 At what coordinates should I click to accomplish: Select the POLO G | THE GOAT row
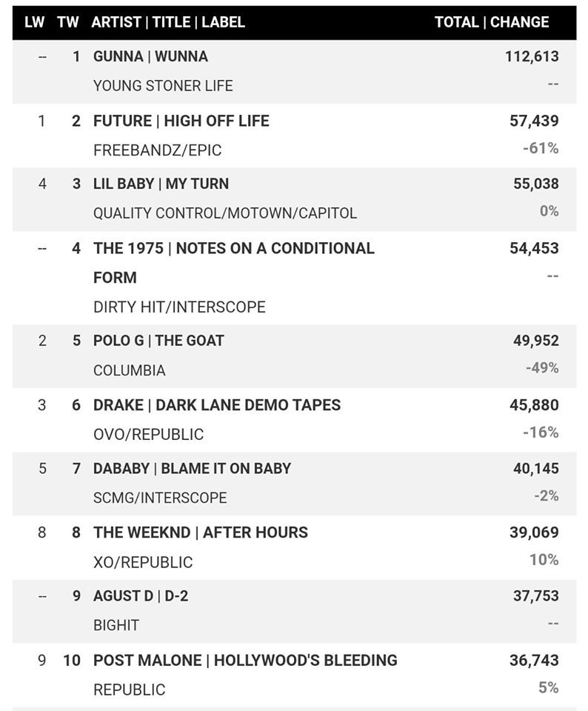tap(158, 341)
